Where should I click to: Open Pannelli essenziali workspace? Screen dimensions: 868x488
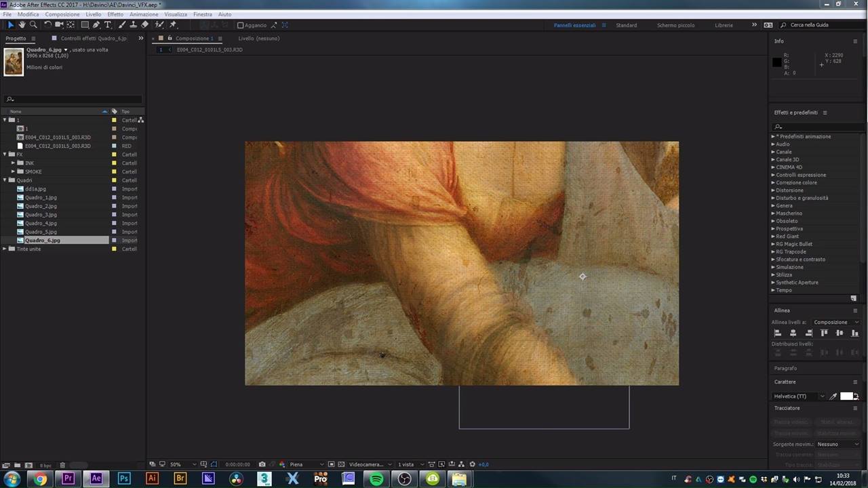(x=574, y=25)
